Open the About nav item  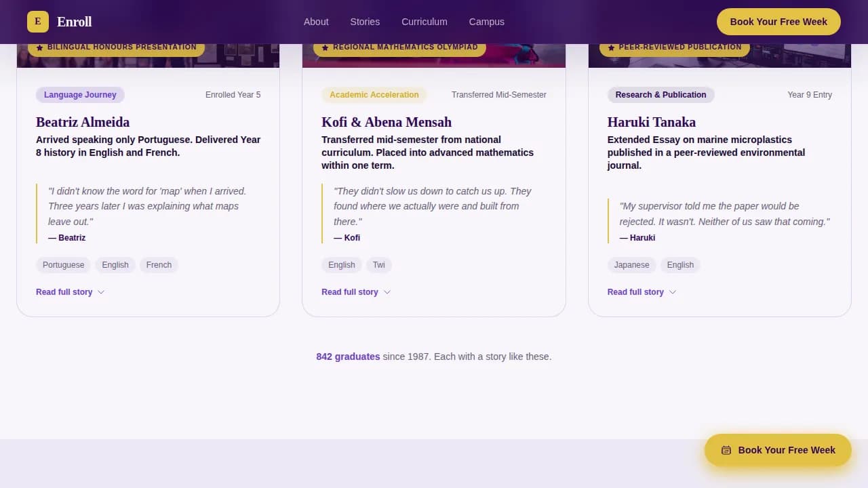click(x=316, y=22)
